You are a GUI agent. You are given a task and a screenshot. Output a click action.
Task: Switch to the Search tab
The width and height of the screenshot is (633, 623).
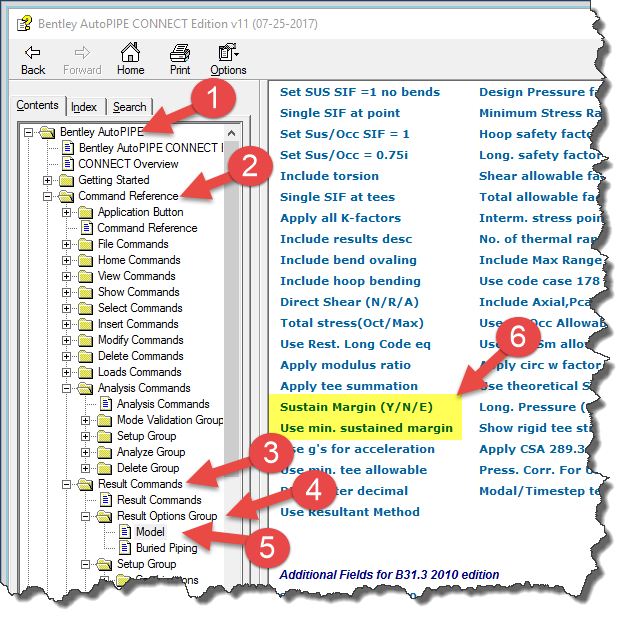pos(130,107)
